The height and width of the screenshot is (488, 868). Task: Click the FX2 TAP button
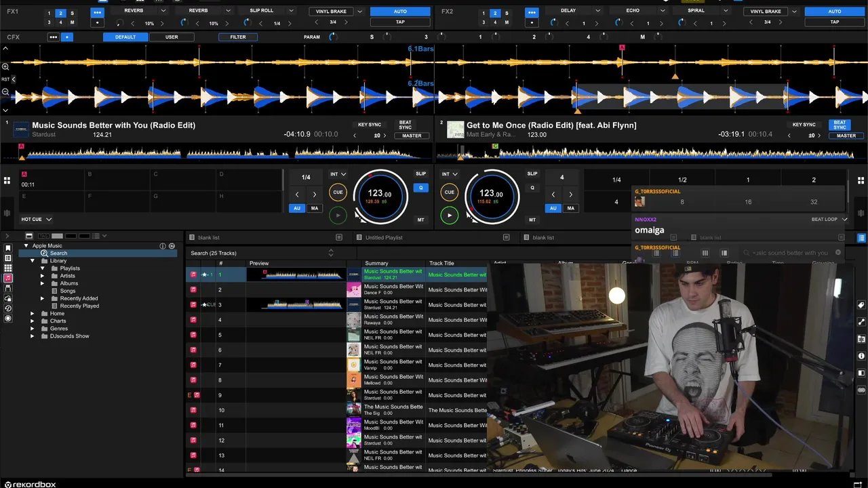(x=835, y=22)
